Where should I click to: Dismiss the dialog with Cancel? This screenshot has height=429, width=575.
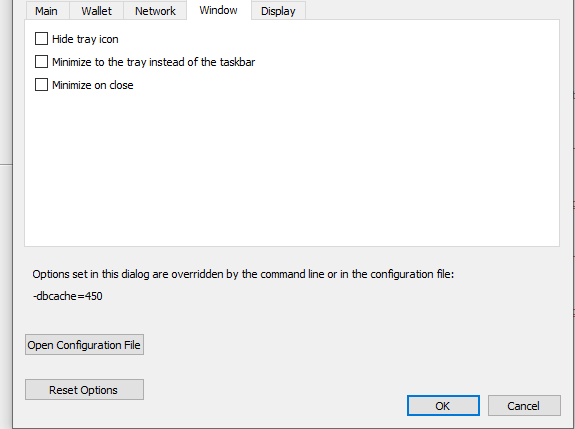pos(524,406)
